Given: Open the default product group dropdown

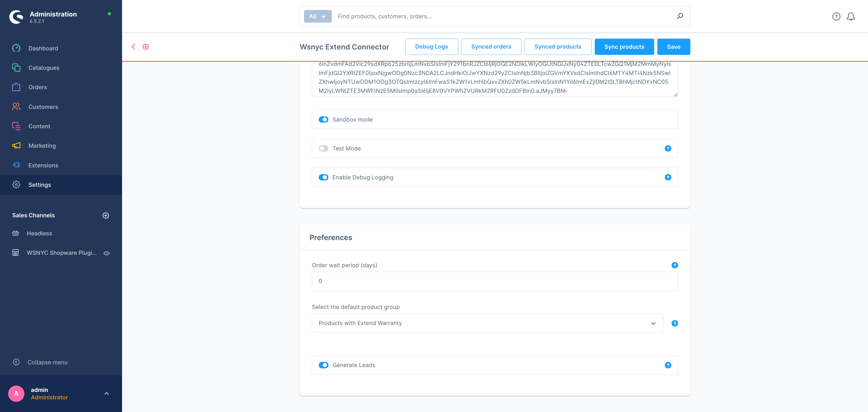Looking at the screenshot, I should pos(487,323).
